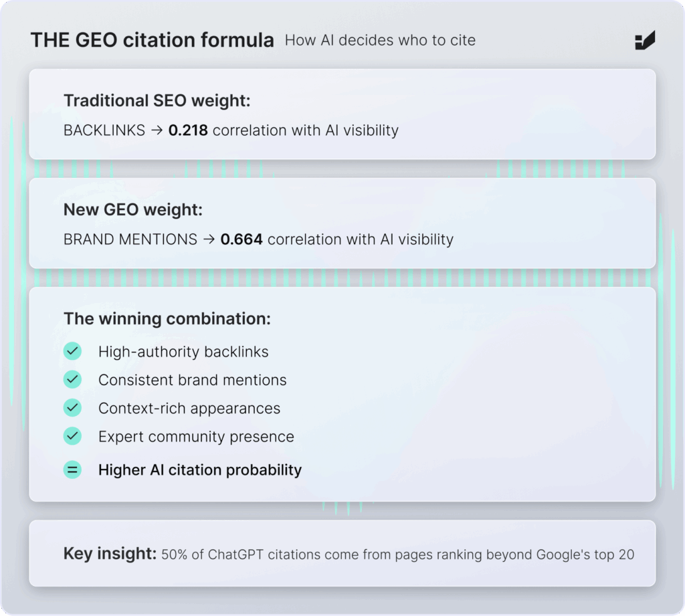The image size is (685, 616).
Task: Click the Traditional SEO weight heading
Action: click(x=157, y=101)
